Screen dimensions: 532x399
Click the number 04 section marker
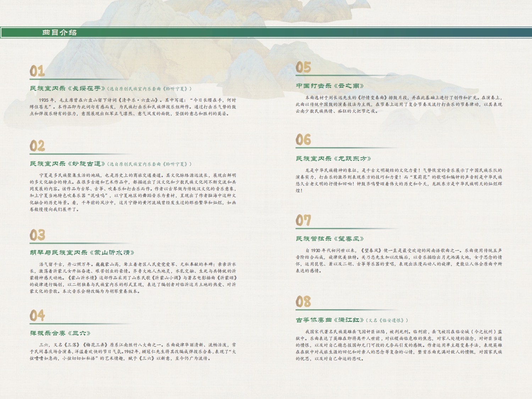coord(37,315)
